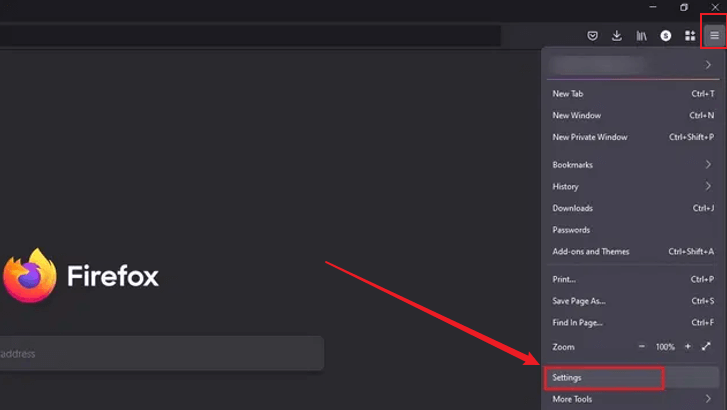Expand the Bookmarks submenu
Image resolution: width=727 pixels, height=410 pixels.
[708, 164]
